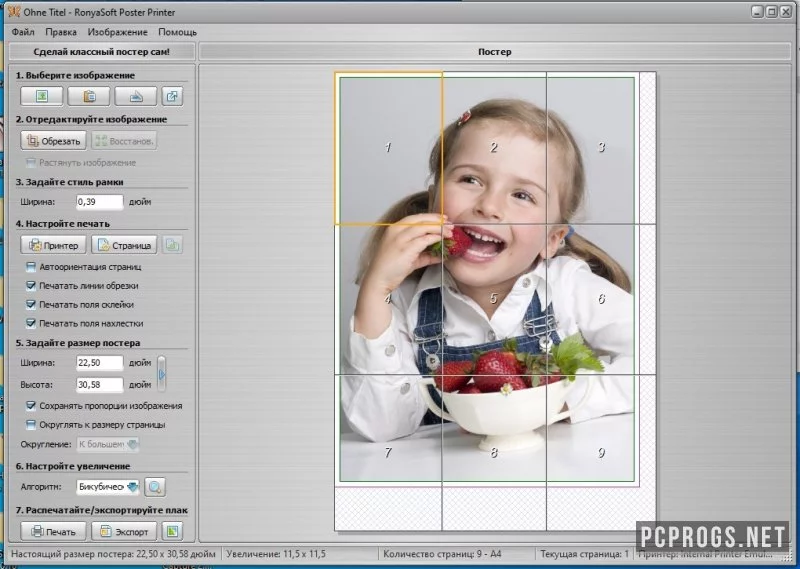Enable Округлять к размеру страницы checkbox

(31, 425)
